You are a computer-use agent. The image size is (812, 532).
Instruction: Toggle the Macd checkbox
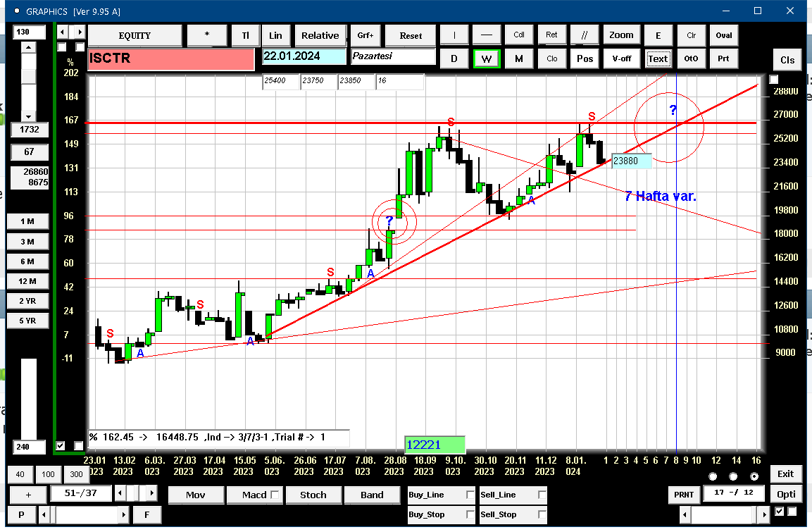click(275, 495)
